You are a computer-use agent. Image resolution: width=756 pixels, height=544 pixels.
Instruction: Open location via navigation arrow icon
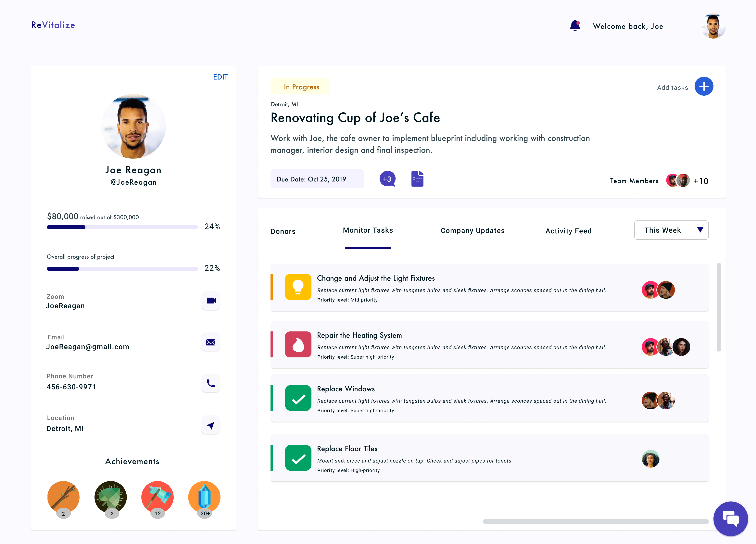point(211,425)
